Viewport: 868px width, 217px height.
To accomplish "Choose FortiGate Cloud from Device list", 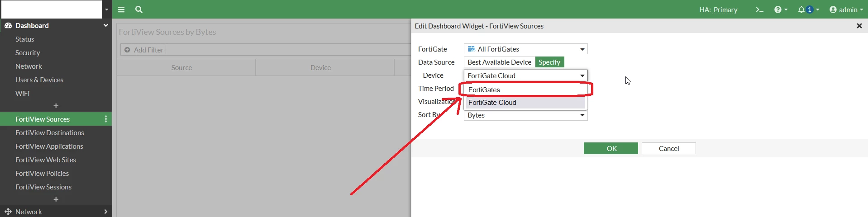I will (525, 103).
